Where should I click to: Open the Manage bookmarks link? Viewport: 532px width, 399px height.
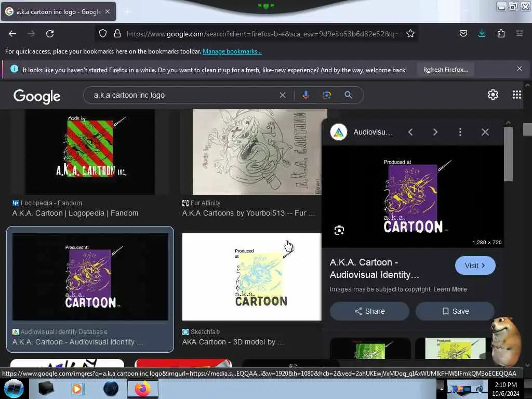tap(232, 51)
